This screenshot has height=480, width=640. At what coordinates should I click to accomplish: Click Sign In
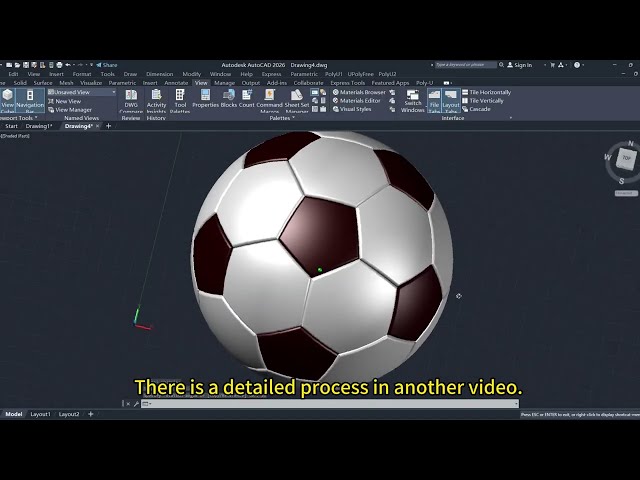(520, 65)
